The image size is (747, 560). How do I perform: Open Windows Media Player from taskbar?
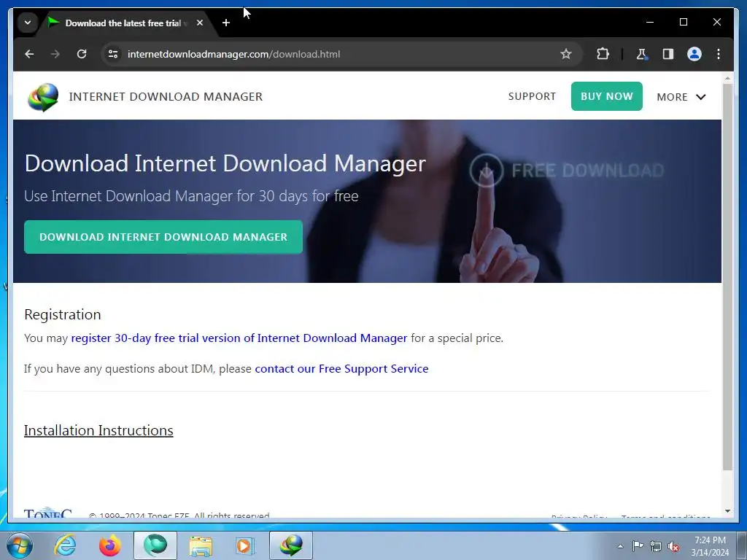[x=245, y=545]
